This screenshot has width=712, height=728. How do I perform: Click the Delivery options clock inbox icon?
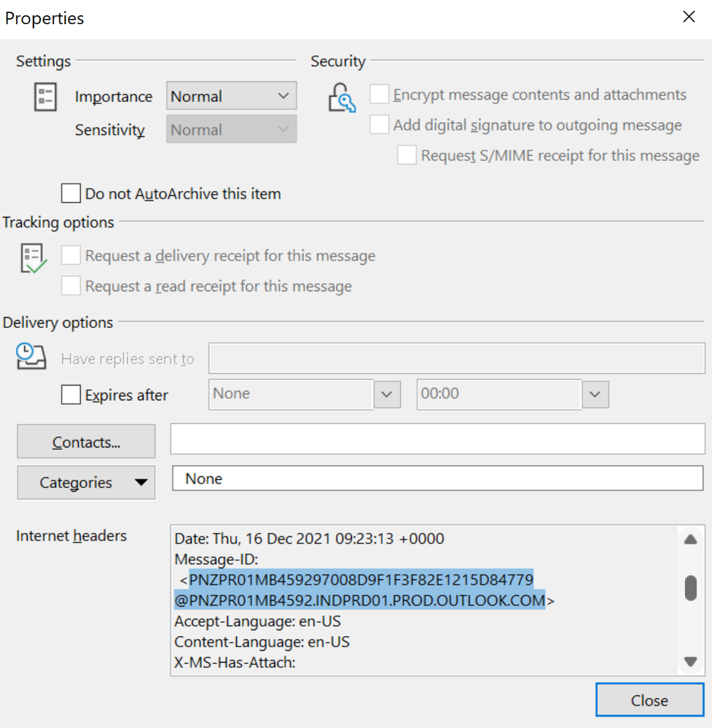[x=31, y=356]
